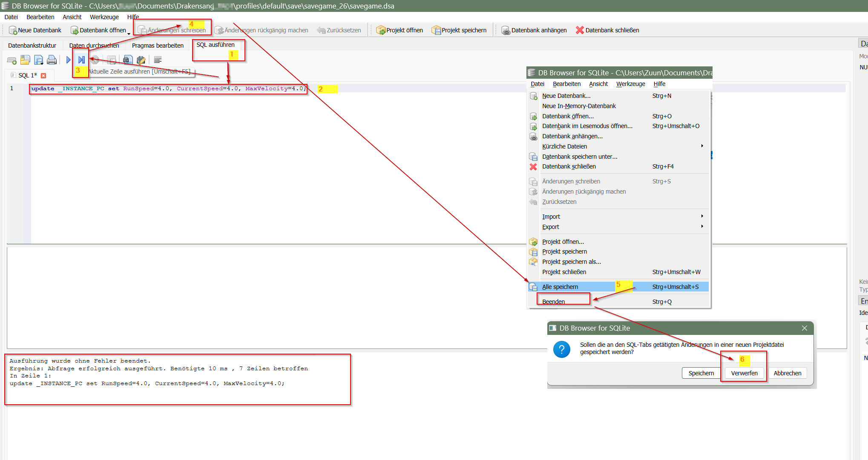
Task: Choose Datenbank öffnen... menu entry
Action: point(619,116)
